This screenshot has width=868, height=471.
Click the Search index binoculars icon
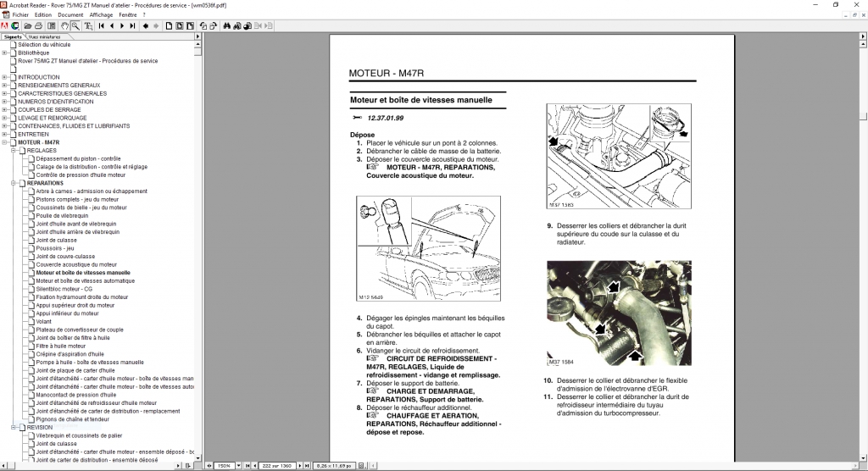click(x=237, y=26)
